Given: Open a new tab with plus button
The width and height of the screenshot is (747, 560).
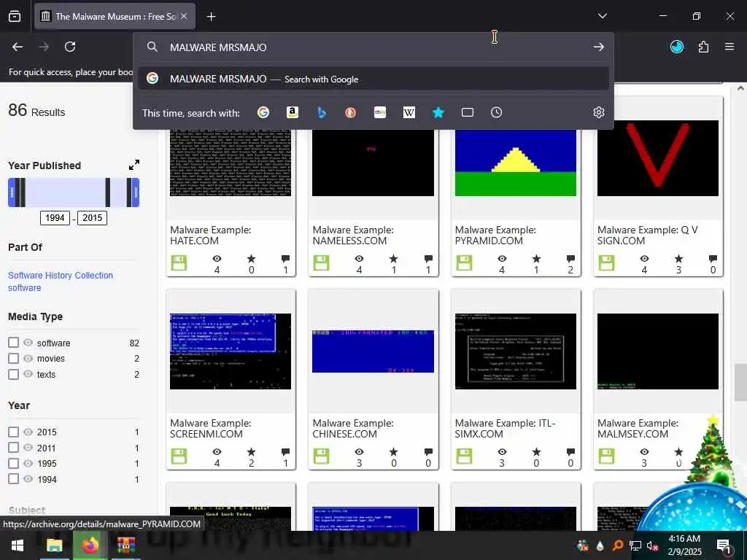Looking at the screenshot, I should (211, 17).
